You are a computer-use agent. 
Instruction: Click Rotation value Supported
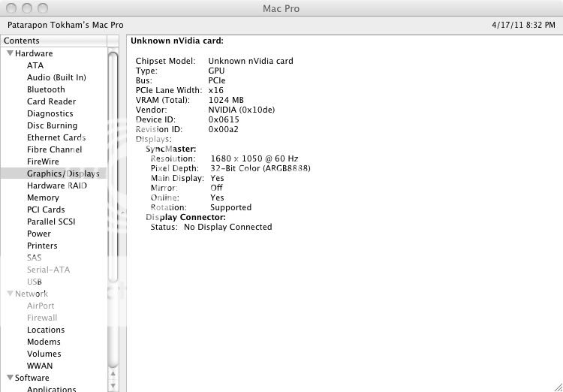[x=231, y=208]
